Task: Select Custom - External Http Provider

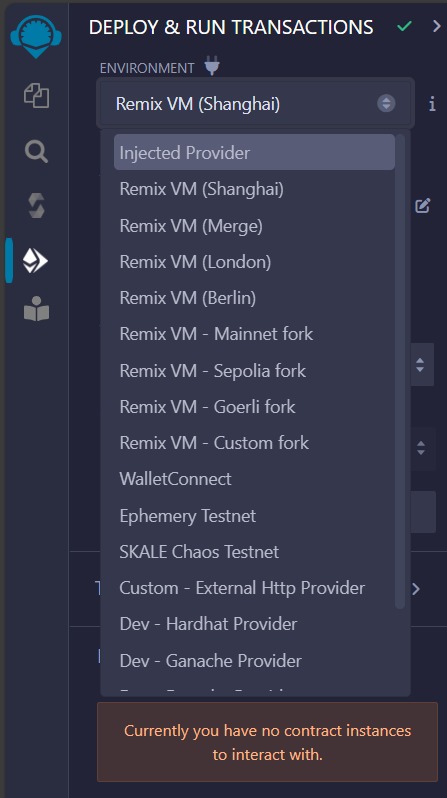Action: (x=254, y=588)
